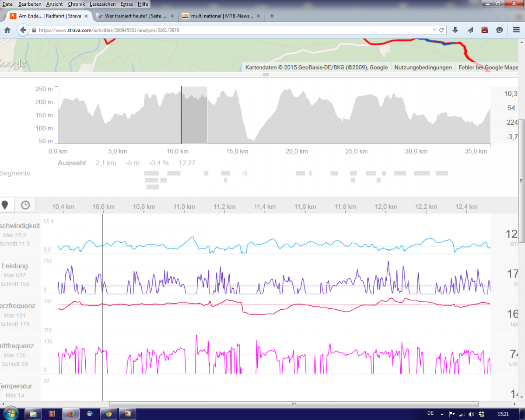The image size is (525, 420).
Task: Click highlighted selection in elevation profile
Action: click(x=194, y=115)
